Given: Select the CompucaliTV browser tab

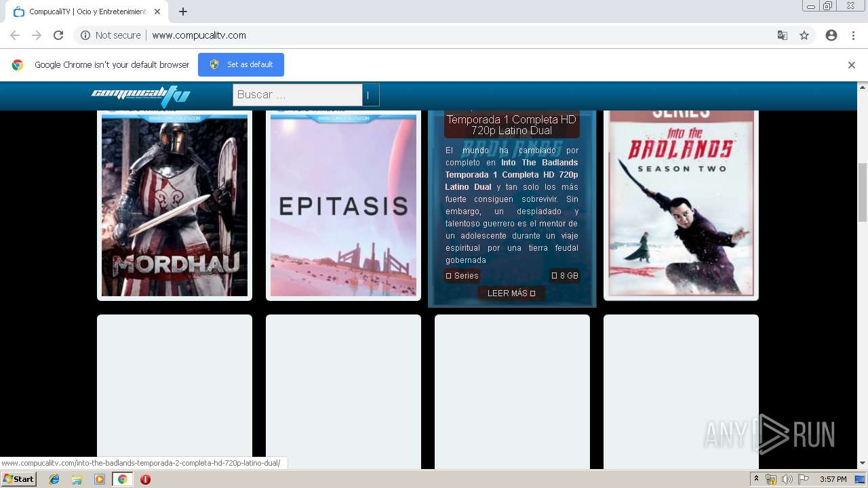Looking at the screenshot, I should (87, 12).
